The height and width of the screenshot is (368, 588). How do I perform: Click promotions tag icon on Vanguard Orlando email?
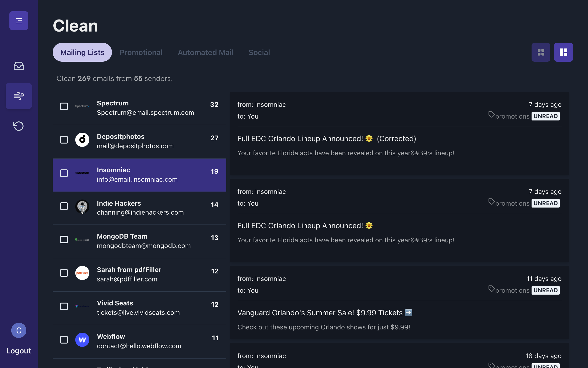click(x=491, y=289)
